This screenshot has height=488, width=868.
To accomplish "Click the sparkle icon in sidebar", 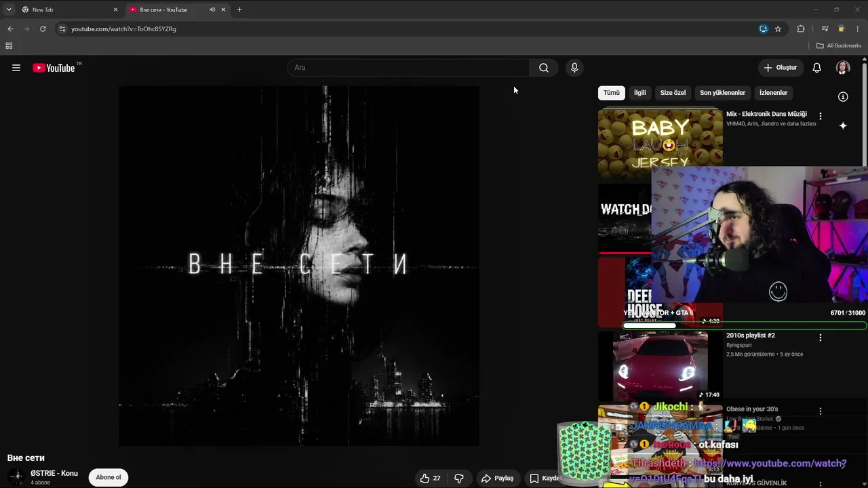I will click(x=843, y=125).
